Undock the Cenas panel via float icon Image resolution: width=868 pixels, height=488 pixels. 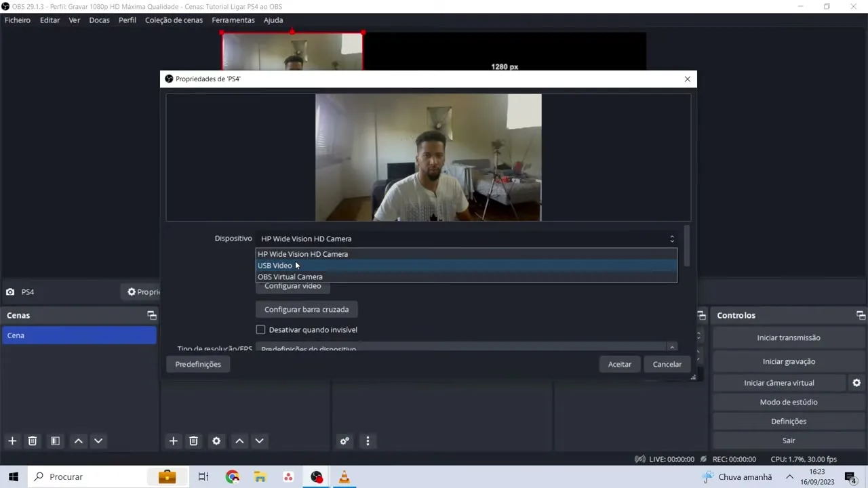click(152, 315)
